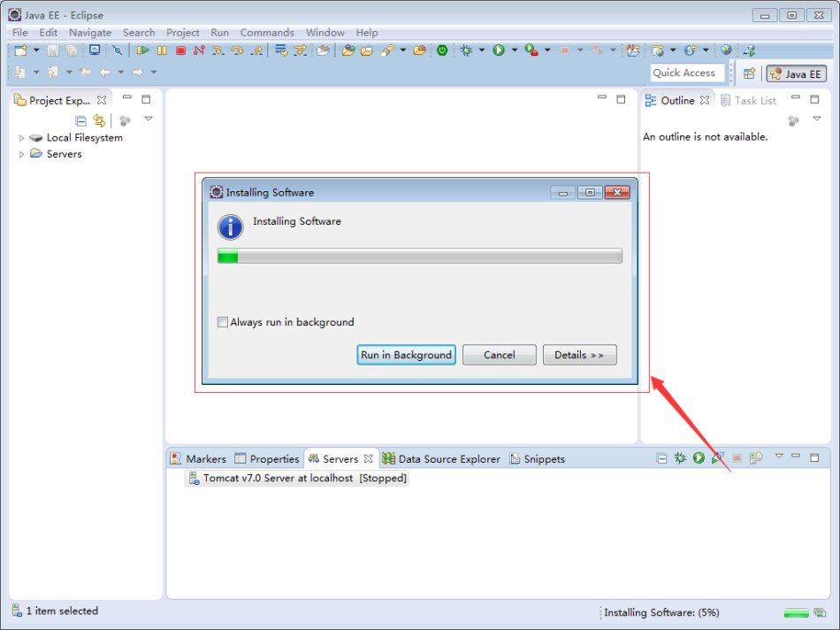Click Link with Editor icon in Project Explorer
The width and height of the screenshot is (840, 630).
(99, 120)
